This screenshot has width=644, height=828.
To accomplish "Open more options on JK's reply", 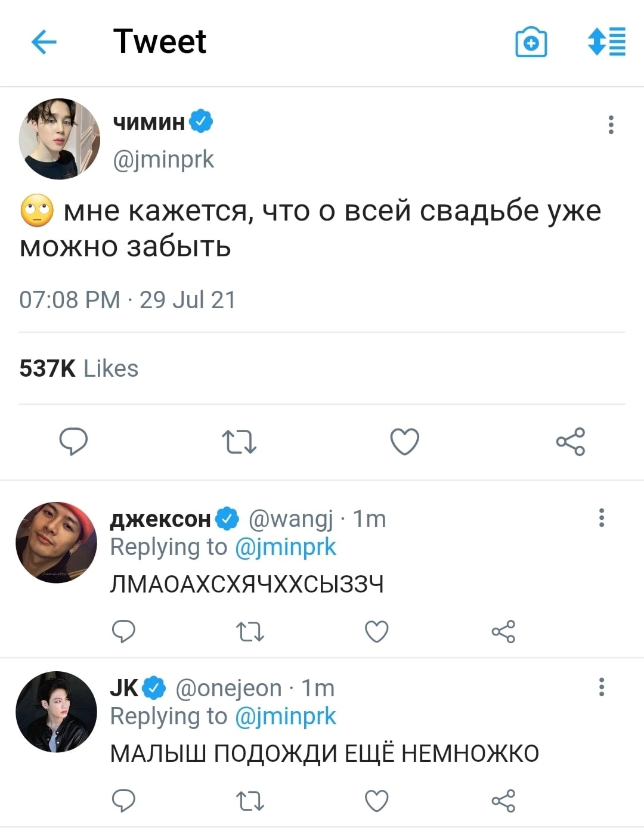I will pos(602,687).
